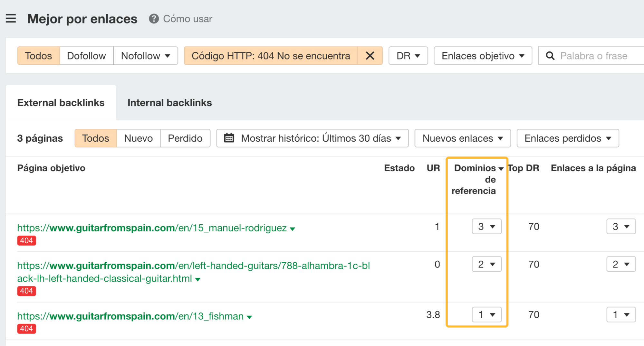The image size is (644, 346).
Task: Remove the Código HTTP 404 filter
Action: [370, 55]
